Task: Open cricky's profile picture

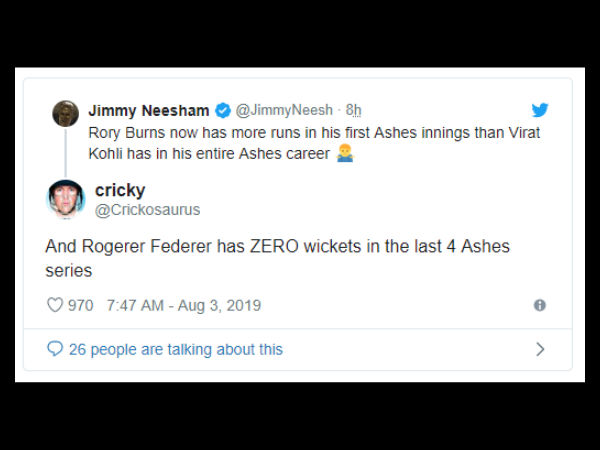Action: (66, 198)
